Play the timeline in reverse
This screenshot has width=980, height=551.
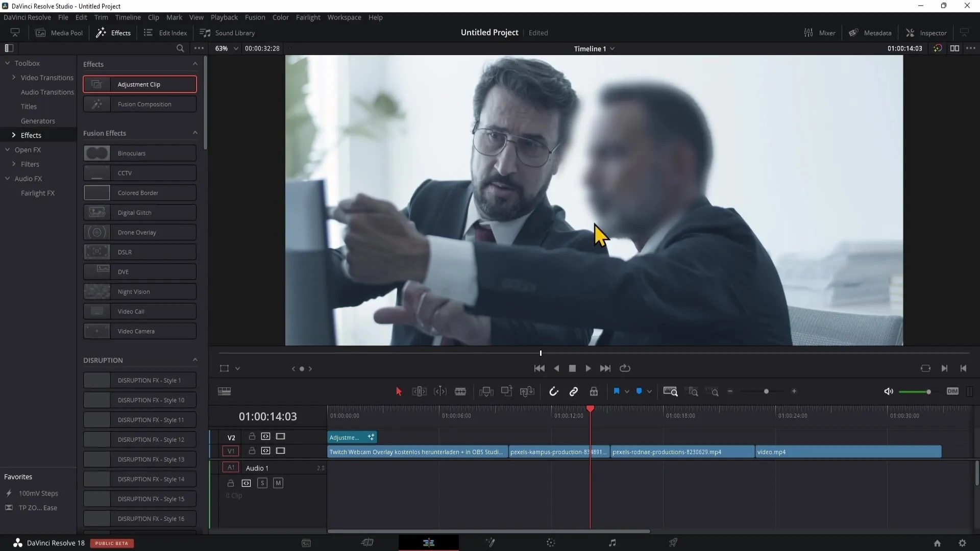tap(557, 368)
